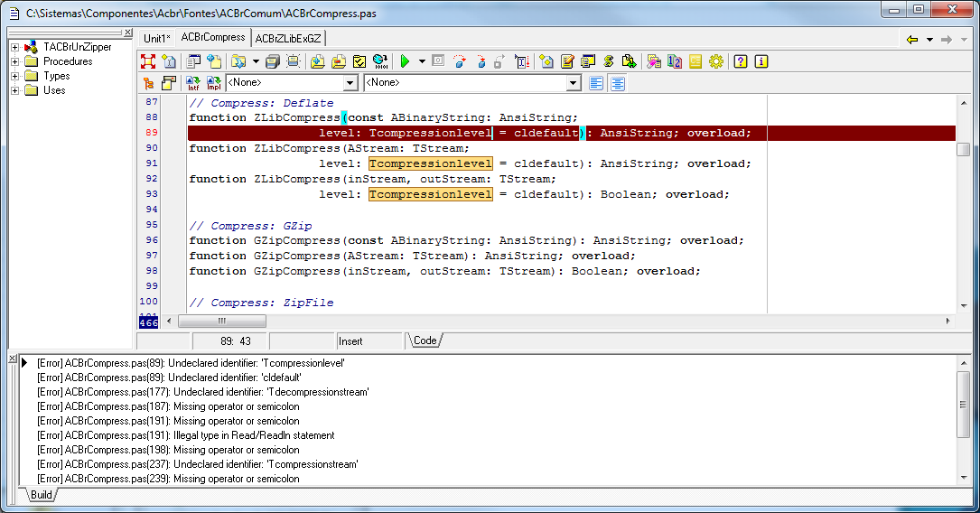Image resolution: width=980 pixels, height=513 pixels.
Task: Close the error messages panel
Action: [13, 358]
